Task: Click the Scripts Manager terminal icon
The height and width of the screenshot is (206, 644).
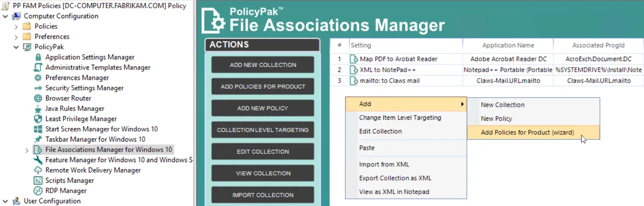Action: click(38, 180)
